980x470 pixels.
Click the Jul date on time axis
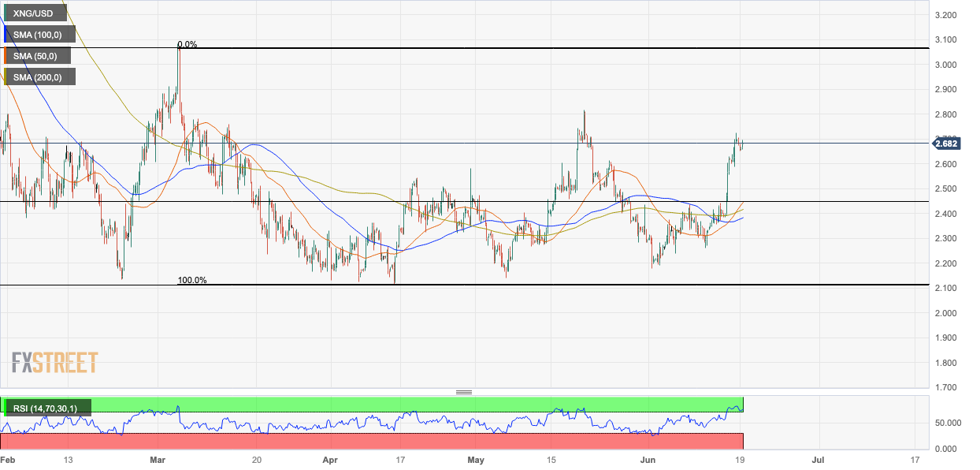point(819,459)
